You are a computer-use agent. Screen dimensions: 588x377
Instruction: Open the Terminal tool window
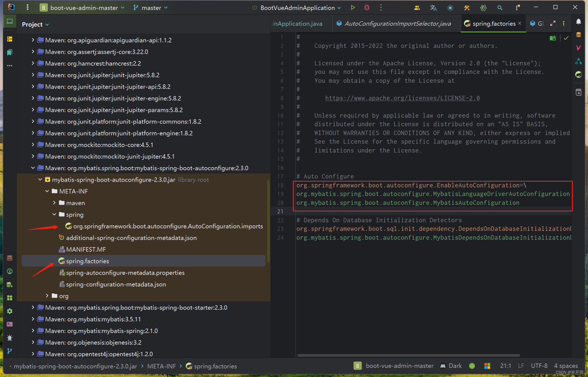tap(10, 324)
